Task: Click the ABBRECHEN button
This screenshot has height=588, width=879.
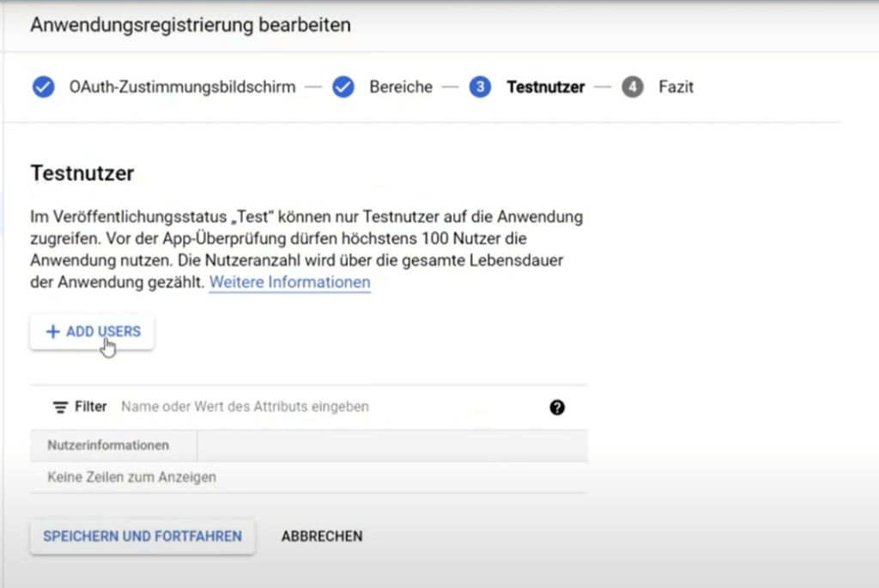Action: pyautogui.click(x=322, y=536)
